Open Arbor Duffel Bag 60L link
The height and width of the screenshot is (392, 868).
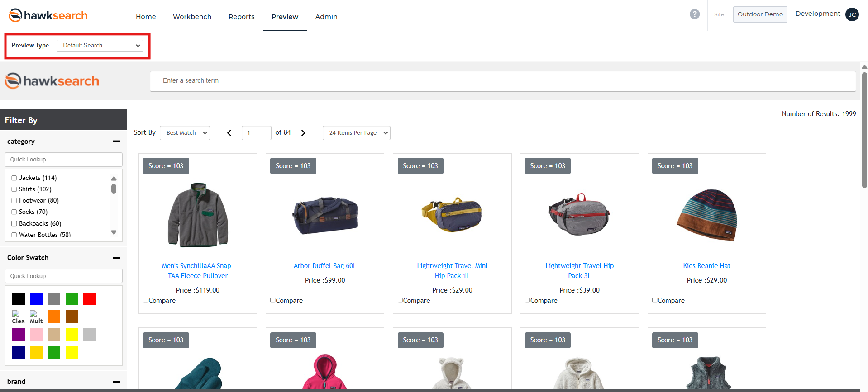coord(325,266)
